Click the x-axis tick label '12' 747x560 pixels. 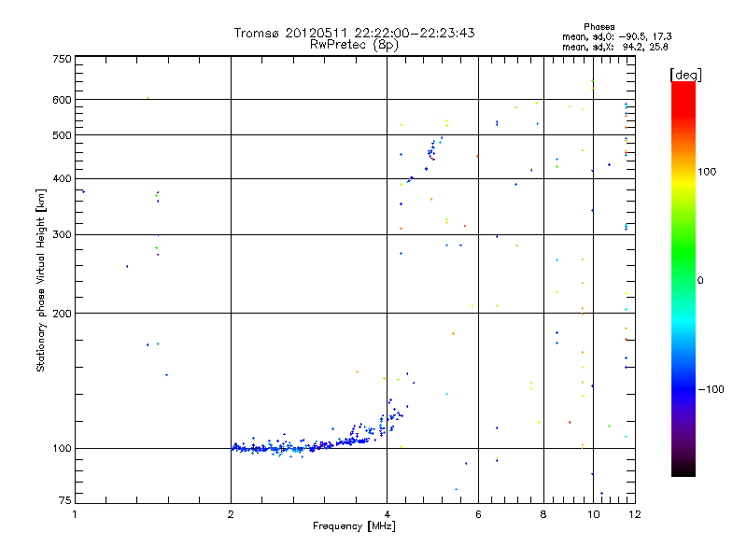coord(635,514)
